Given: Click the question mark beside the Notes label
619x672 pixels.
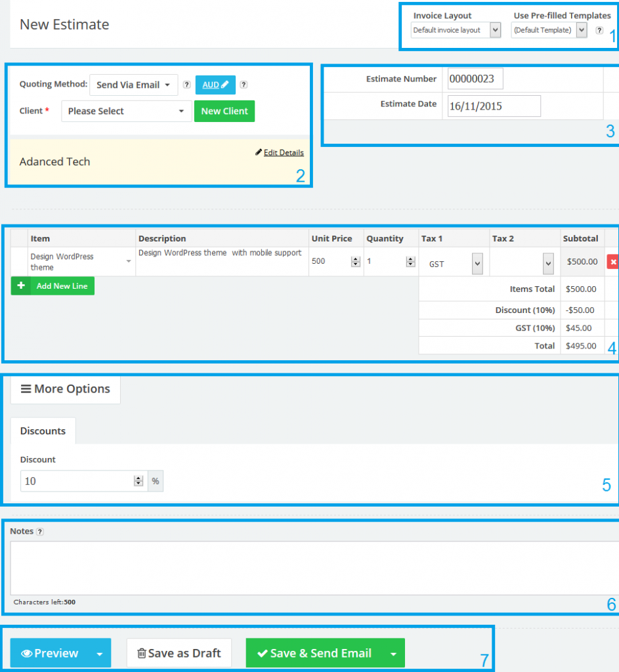Looking at the screenshot, I should [41, 531].
